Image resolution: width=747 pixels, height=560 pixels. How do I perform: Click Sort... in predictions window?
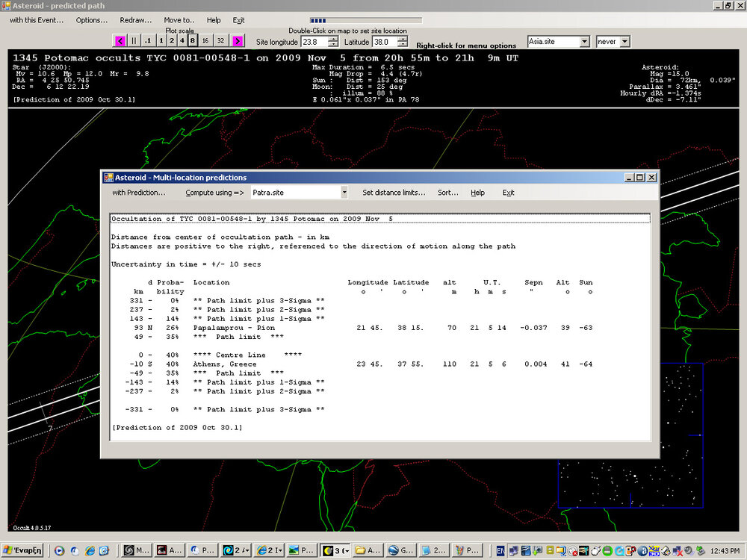pyautogui.click(x=448, y=193)
